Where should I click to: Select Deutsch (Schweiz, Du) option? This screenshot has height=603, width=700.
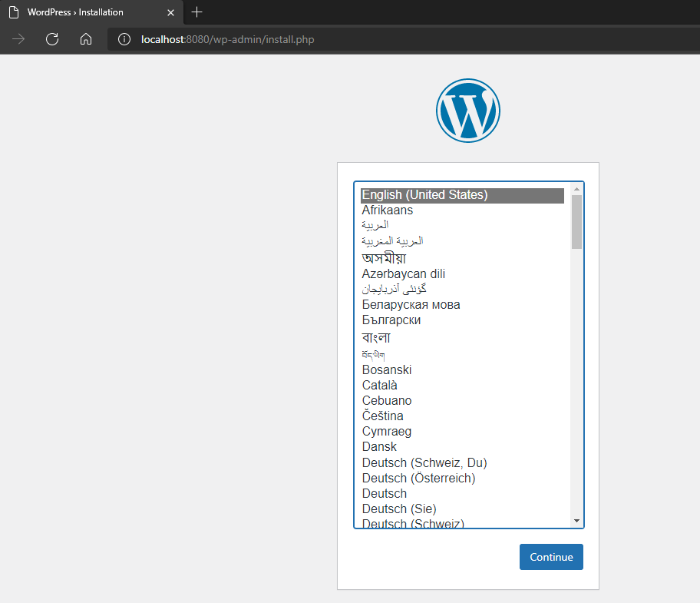click(462, 462)
